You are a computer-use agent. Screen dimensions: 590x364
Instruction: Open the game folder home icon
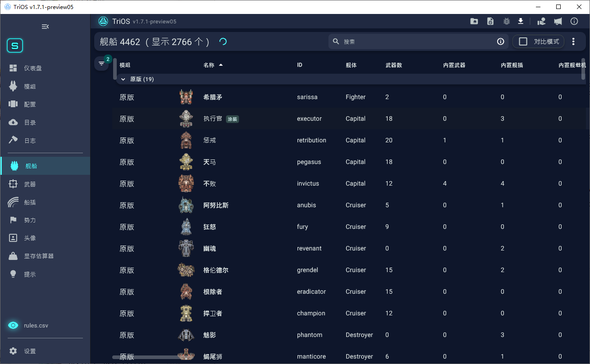point(474,21)
